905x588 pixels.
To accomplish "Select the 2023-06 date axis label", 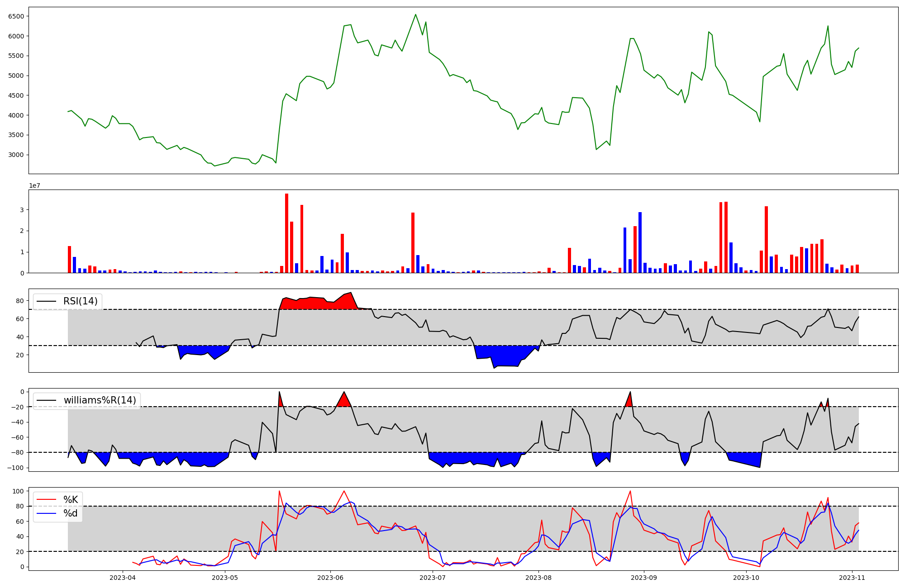I will coord(330,578).
